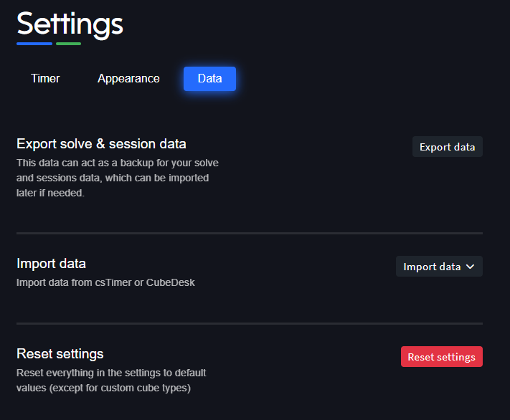Select the Data tab
Image resolution: width=510 pixels, height=420 pixels.
pyautogui.click(x=209, y=79)
